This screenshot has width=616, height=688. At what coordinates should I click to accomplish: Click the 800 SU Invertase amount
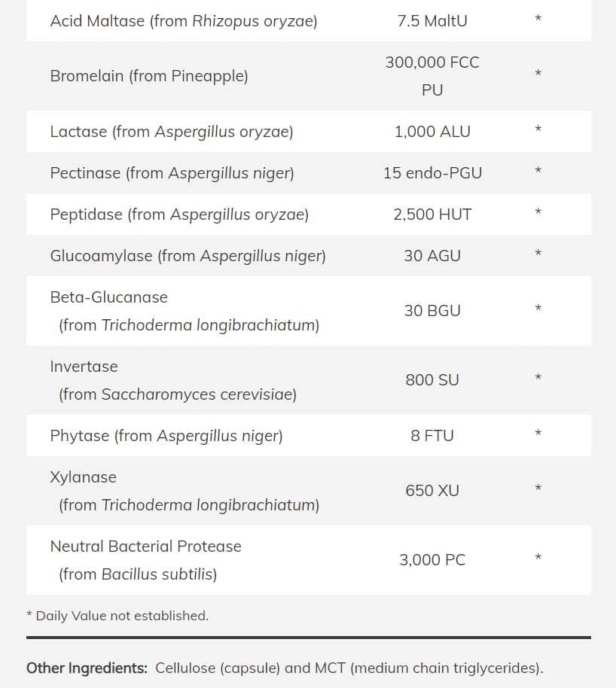(x=432, y=380)
